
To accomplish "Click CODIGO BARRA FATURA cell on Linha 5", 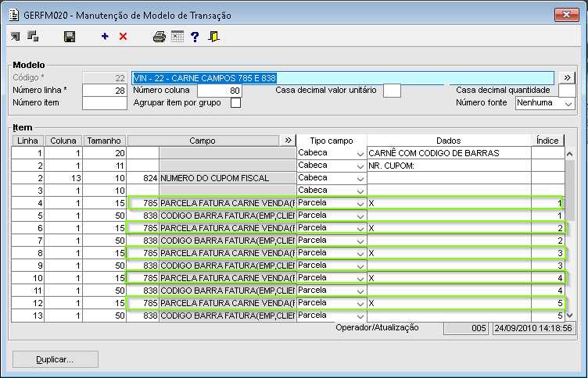I will coord(228,216).
